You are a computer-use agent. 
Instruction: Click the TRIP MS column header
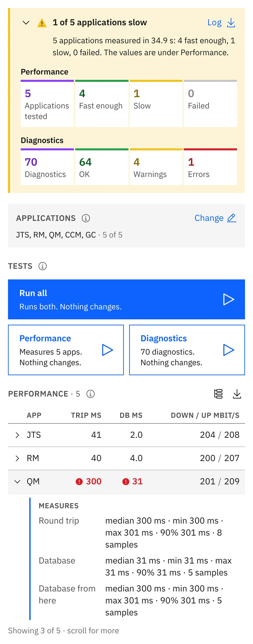tap(86, 415)
